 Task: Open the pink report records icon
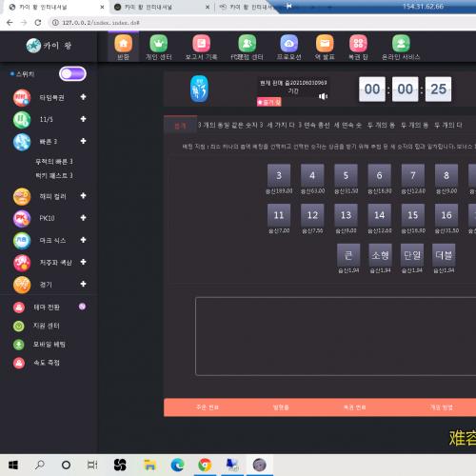click(x=201, y=44)
